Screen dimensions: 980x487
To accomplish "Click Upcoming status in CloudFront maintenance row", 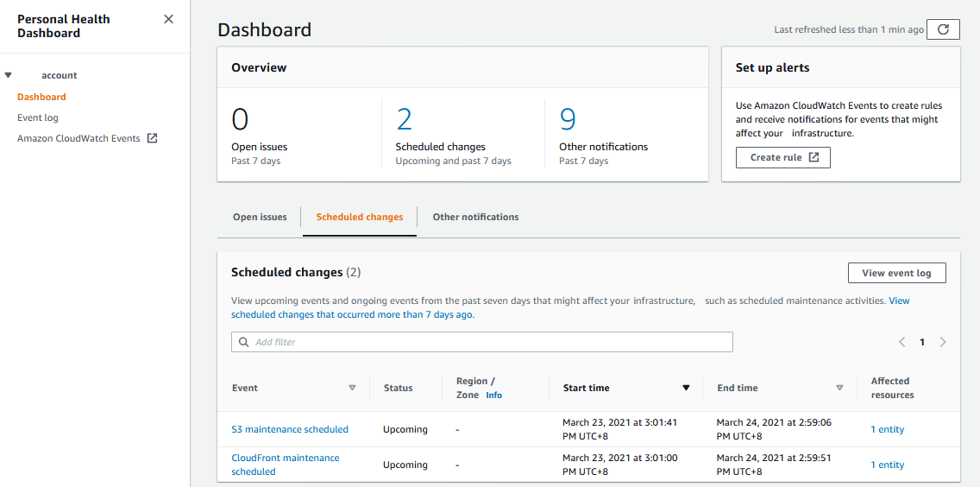I will click(405, 465).
